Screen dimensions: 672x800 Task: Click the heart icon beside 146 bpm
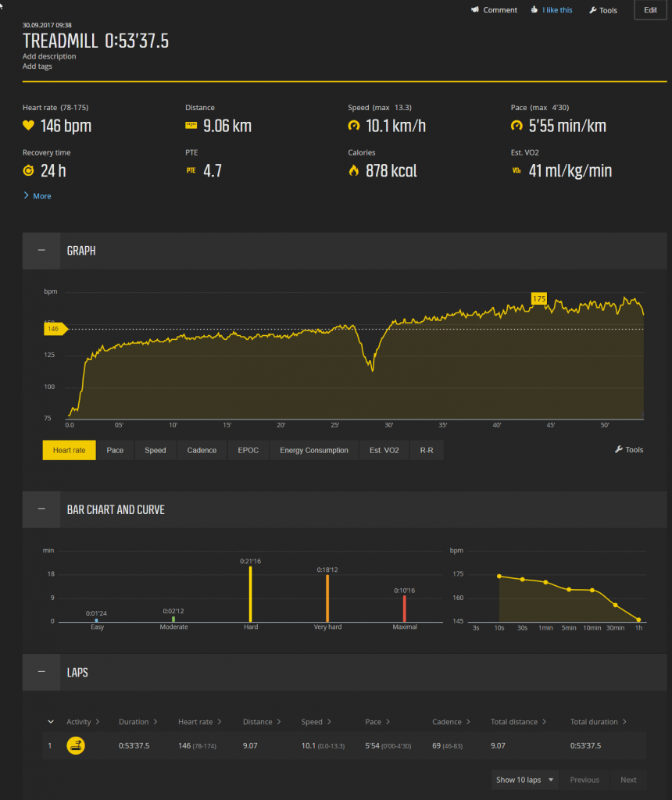(x=28, y=126)
